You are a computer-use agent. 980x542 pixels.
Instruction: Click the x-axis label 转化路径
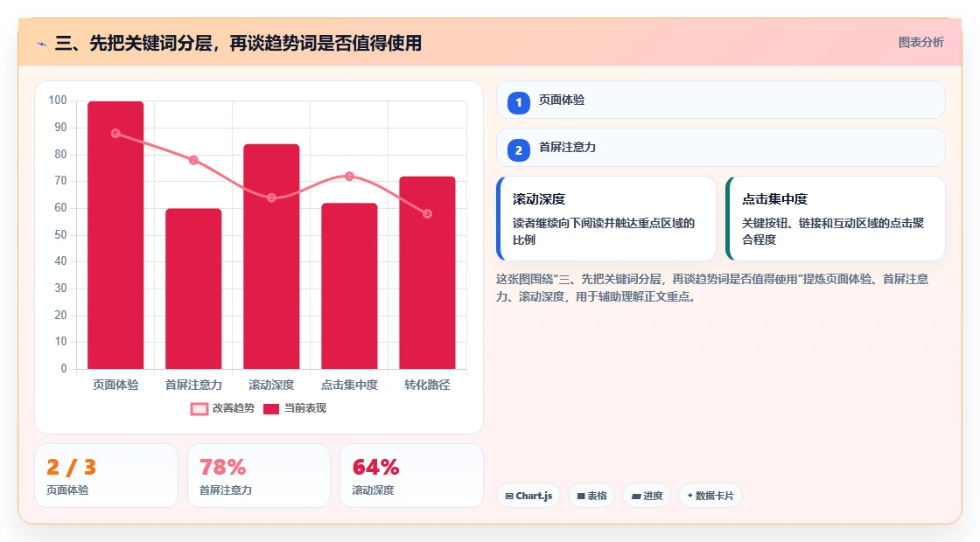point(428,386)
